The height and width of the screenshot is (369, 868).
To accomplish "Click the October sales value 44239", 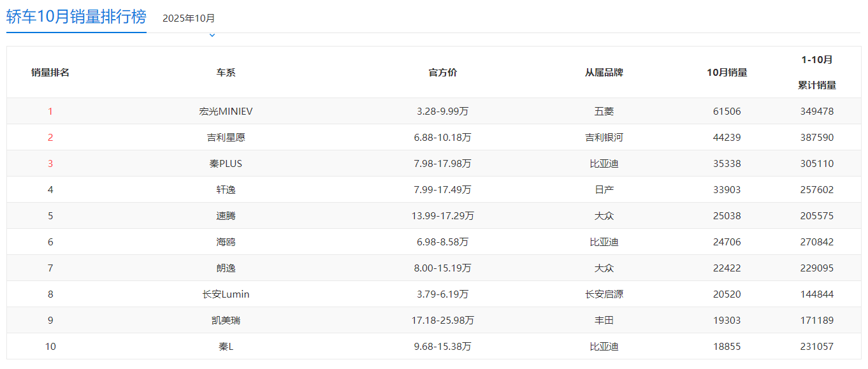I will (x=727, y=138).
